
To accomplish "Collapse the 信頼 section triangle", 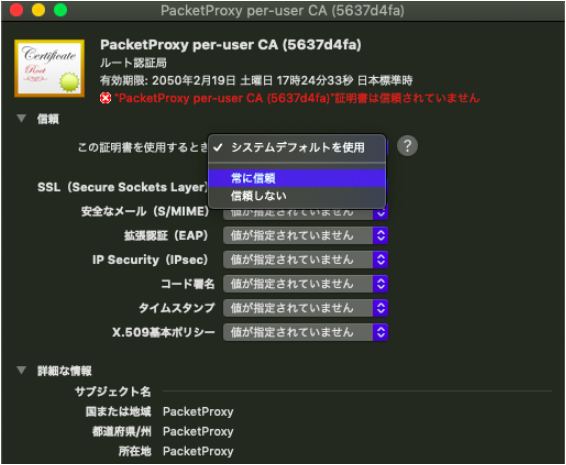I will (22, 118).
